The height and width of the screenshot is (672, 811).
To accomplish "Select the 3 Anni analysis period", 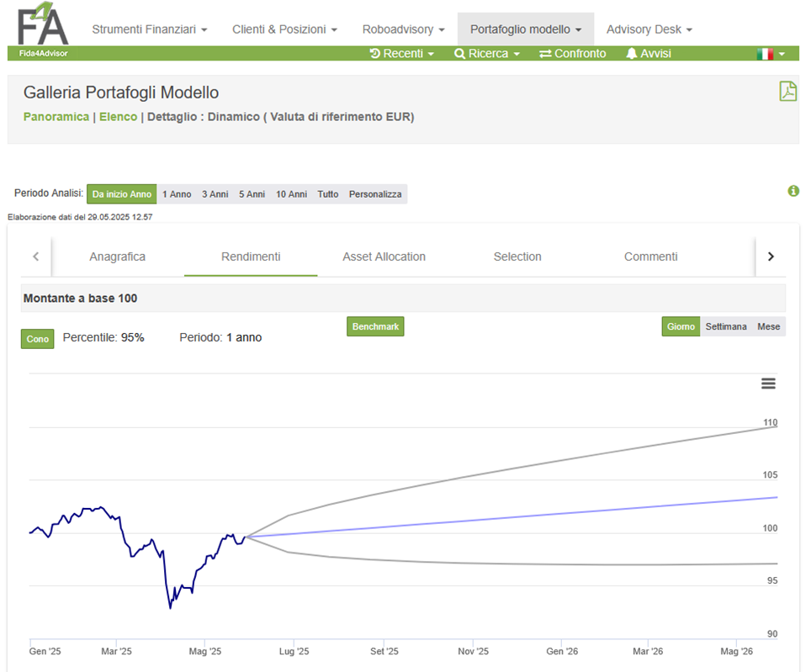I will (215, 194).
